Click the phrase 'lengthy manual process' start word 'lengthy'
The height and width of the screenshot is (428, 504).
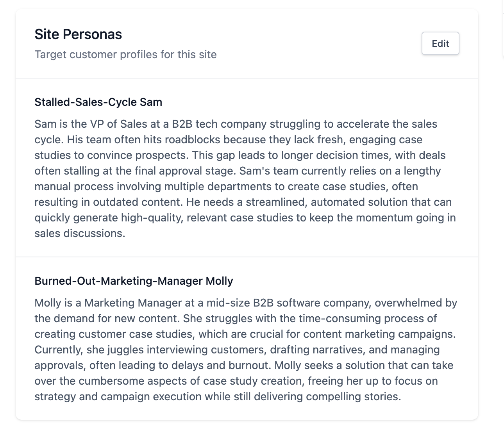(422, 171)
